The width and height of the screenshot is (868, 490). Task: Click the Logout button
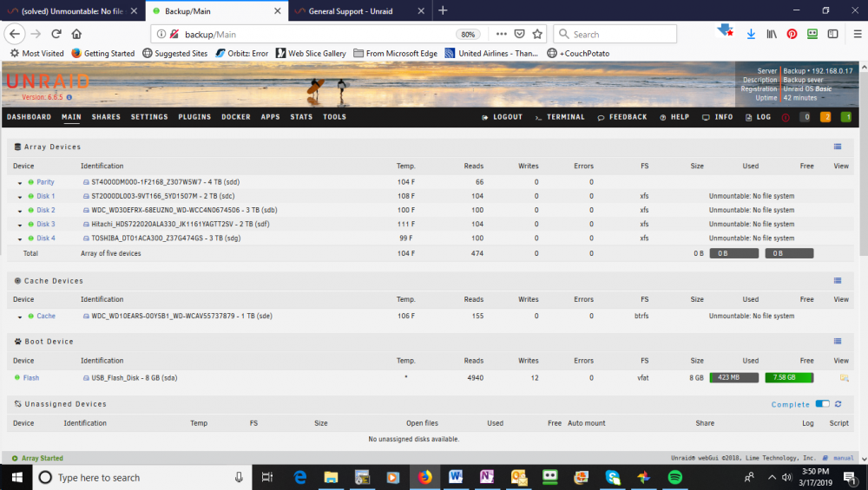pyautogui.click(x=502, y=117)
